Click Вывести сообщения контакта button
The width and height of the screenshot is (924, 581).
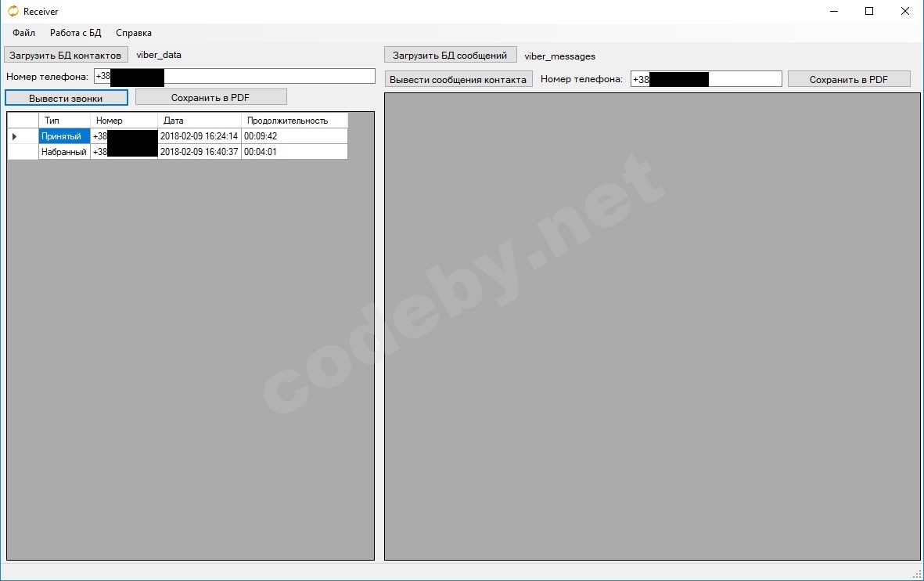pos(458,79)
